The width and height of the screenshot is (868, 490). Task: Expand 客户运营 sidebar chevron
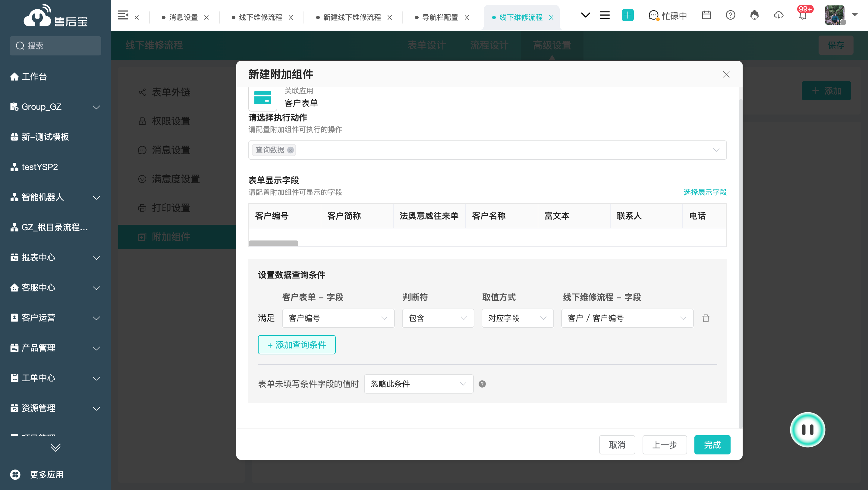click(x=96, y=318)
